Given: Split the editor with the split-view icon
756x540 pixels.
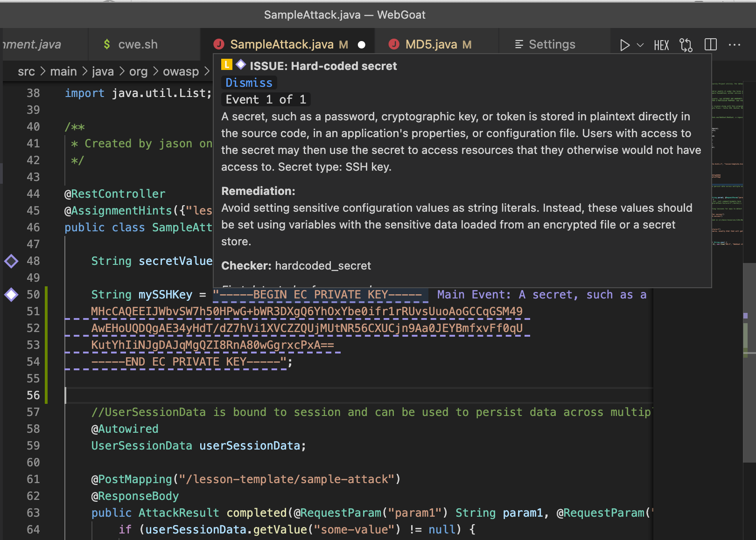Looking at the screenshot, I should tap(710, 45).
